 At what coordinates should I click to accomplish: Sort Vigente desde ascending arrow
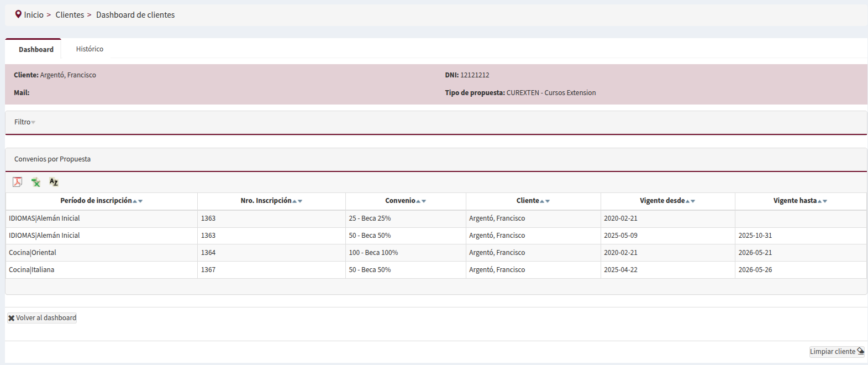tap(687, 201)
